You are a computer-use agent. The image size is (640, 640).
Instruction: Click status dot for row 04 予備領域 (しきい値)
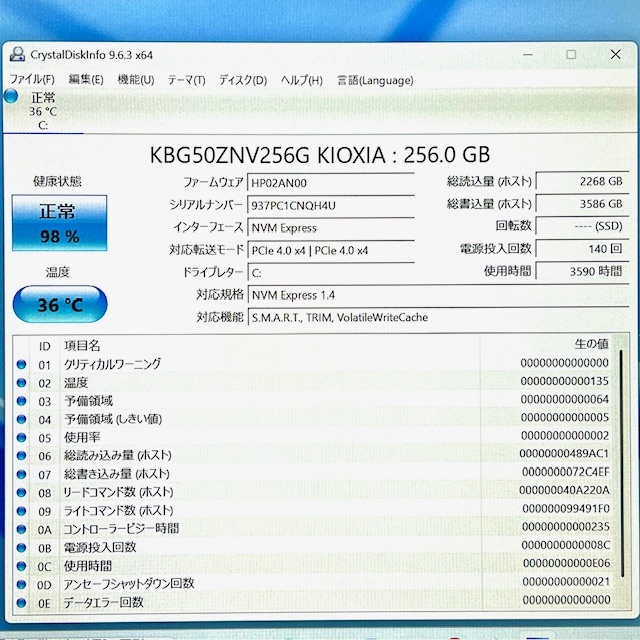(22, 419)
